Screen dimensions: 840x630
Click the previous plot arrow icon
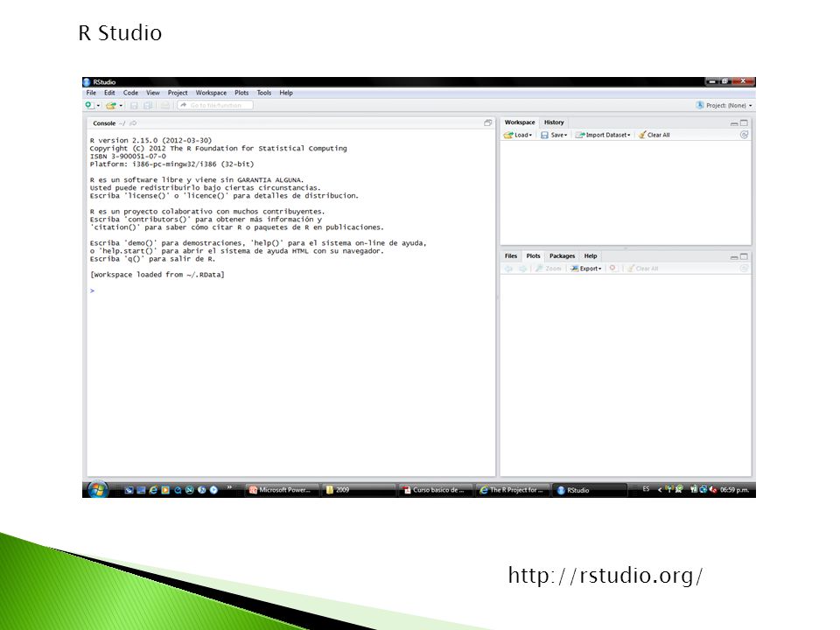(509, 269)
